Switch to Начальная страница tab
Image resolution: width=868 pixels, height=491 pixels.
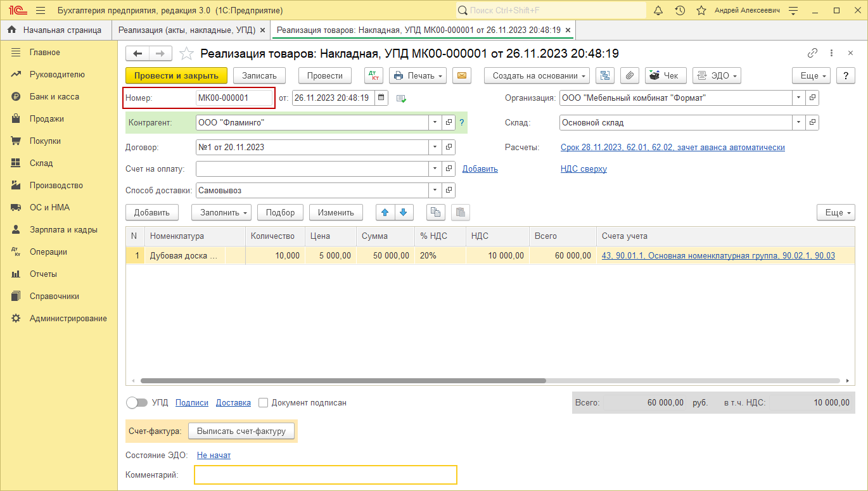pyautogui.click(x=56, y=30)
